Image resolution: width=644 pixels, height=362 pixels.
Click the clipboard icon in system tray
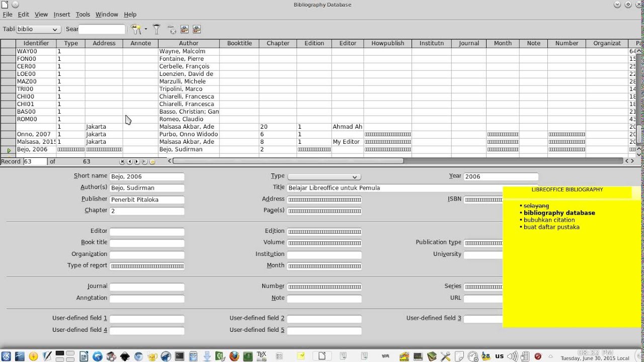[524, 356]
